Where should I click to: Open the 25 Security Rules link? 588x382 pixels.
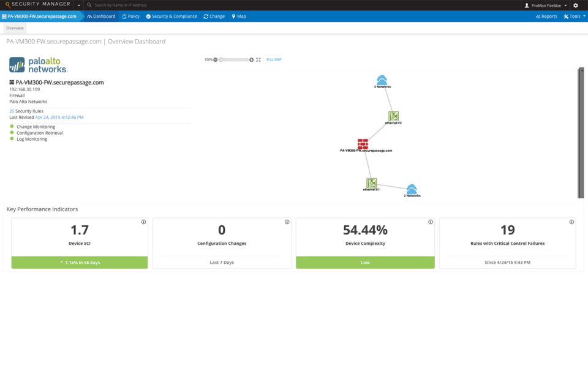click(x=27, y=110)
